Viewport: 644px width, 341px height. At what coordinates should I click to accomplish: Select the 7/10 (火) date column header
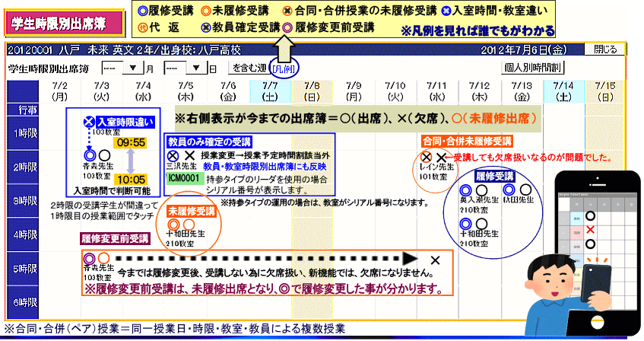[395, 91]
